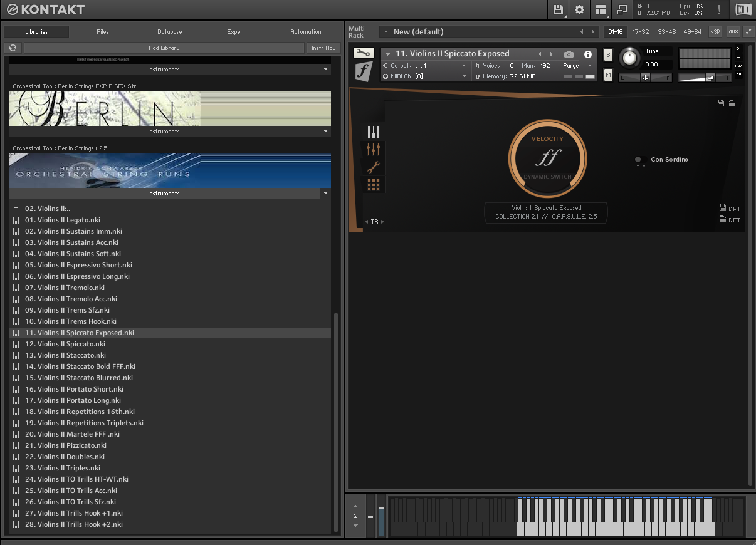This screenshot has height=545, width=756.
Task: Toggle the AUX sends on the instrument header
Action: [x=738, y=65]
